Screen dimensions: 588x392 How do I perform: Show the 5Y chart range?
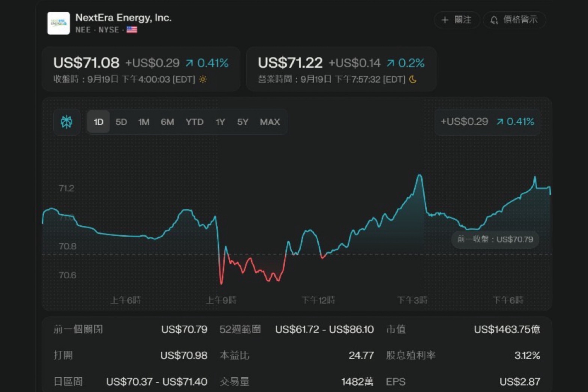point(243,122)
